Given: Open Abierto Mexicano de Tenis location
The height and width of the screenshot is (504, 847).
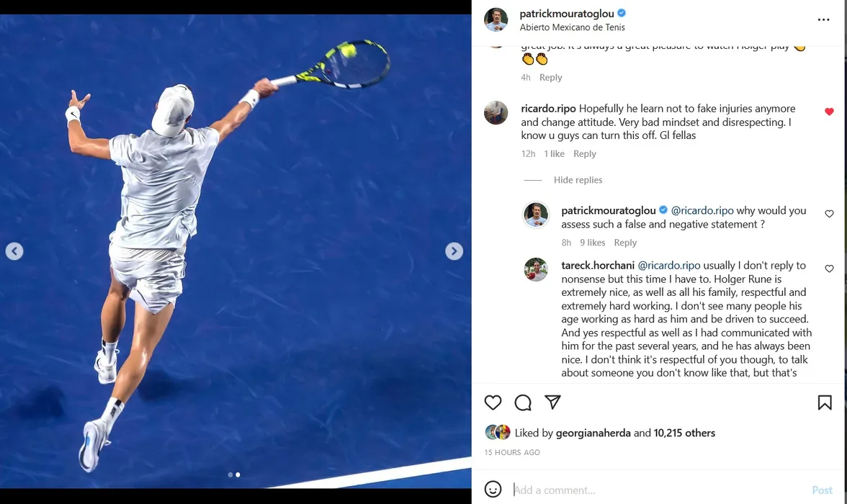Looking at the screenshot, I should [572, 27].
